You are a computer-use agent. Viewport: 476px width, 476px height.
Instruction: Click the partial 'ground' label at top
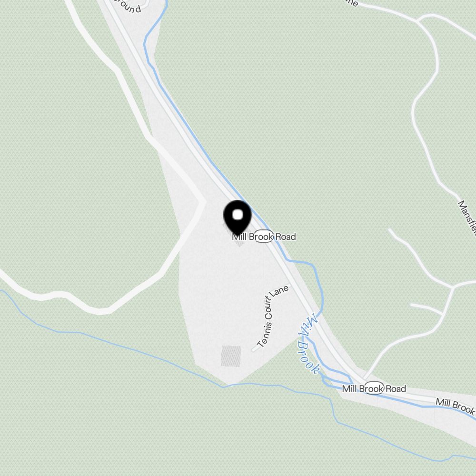128,6
